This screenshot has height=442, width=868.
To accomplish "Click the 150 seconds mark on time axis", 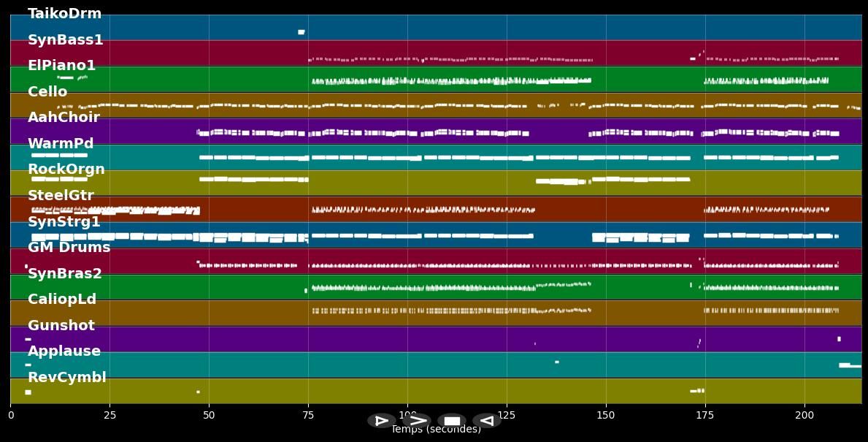I will tap(606, 415).
